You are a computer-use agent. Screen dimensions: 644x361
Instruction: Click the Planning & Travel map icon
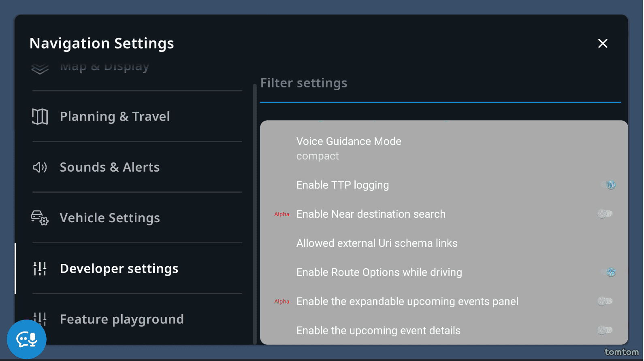coord(40,117)
